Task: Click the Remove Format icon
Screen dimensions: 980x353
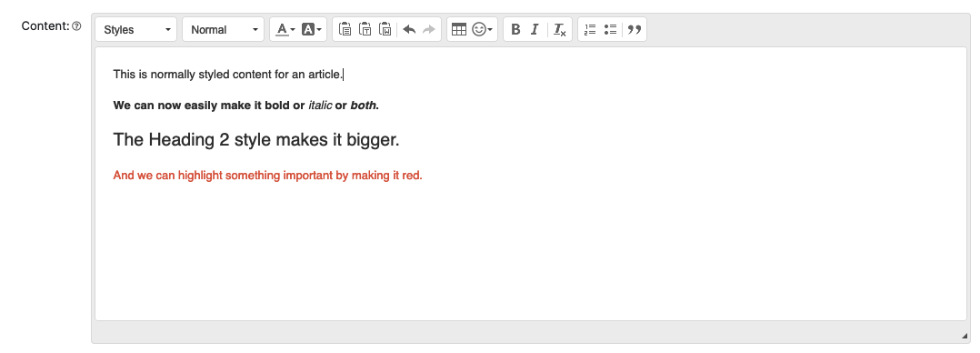Action: click(x=559, y=29)
